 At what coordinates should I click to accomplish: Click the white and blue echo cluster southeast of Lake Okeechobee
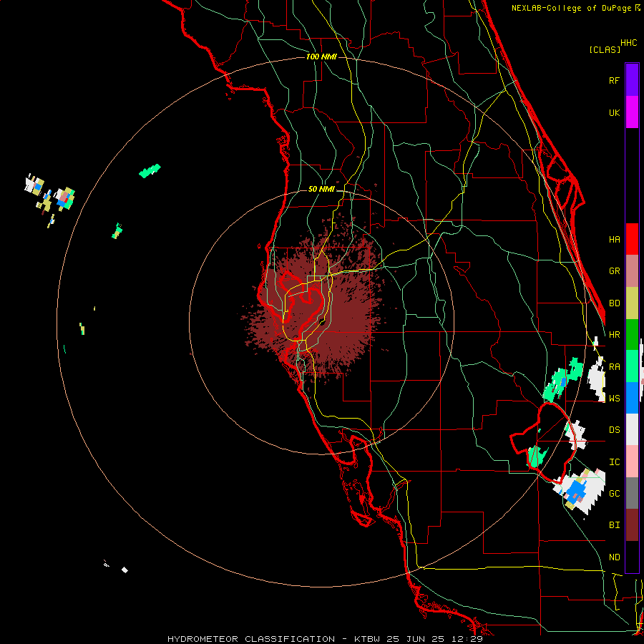[579, 491]
